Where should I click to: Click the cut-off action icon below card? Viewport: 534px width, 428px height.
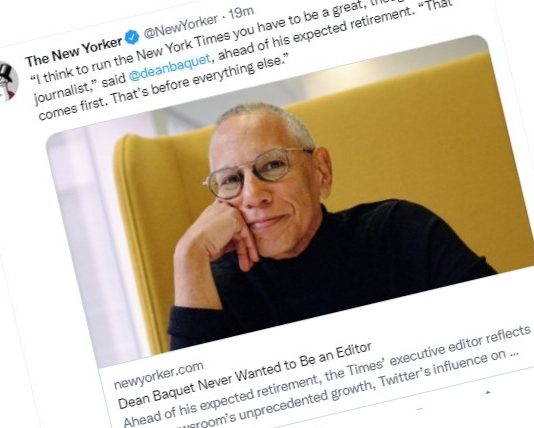point(420,408)
